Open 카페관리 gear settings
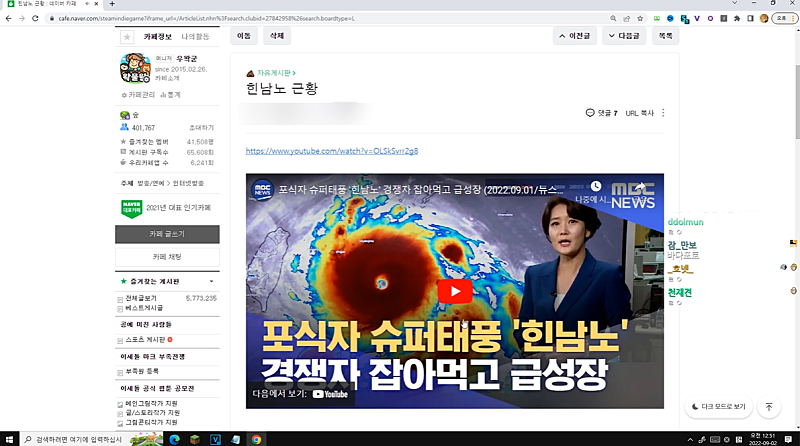 pos(138,95)
